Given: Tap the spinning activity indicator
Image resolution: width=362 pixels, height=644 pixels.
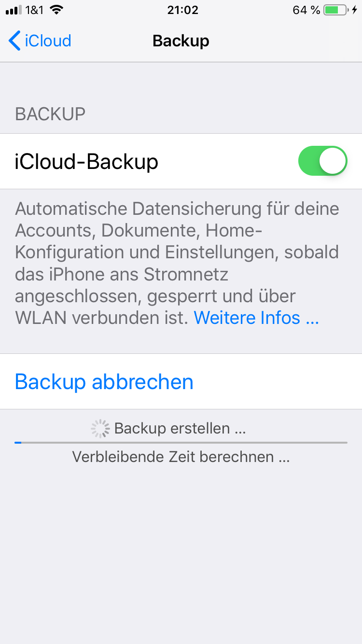Looking at the screenshot, I should pyautogui.click(x=100, y=428).
